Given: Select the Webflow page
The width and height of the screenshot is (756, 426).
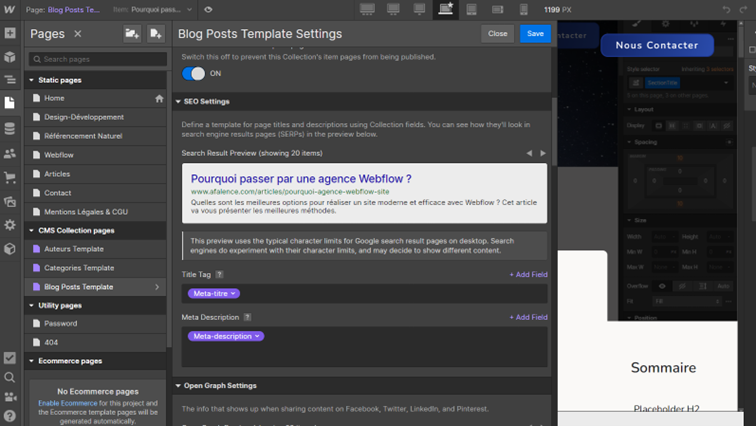Looking at the screenshot, I should (95, 155).
